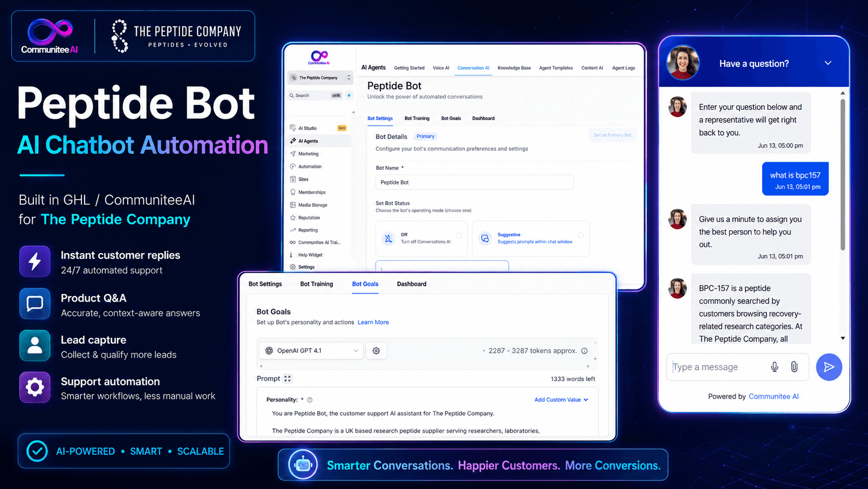
Task: Expand the Prompt editor to fullscreen
Action: (288, 379)
